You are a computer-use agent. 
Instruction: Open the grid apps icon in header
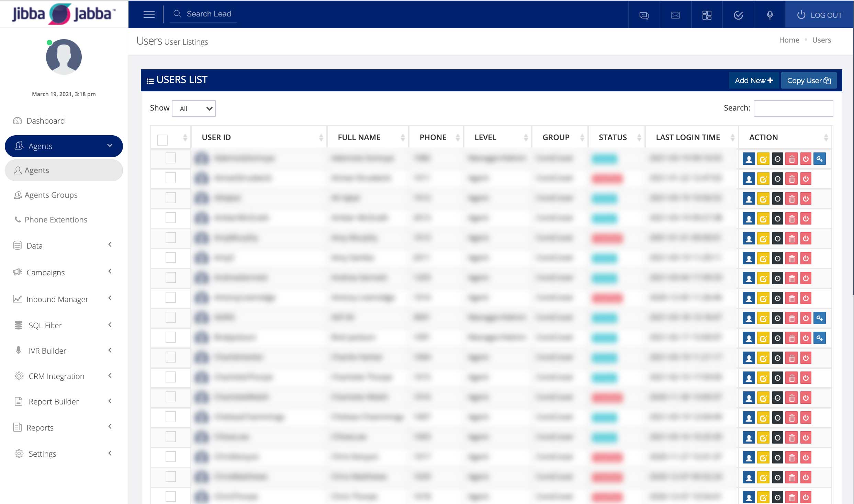coord(707,15)
